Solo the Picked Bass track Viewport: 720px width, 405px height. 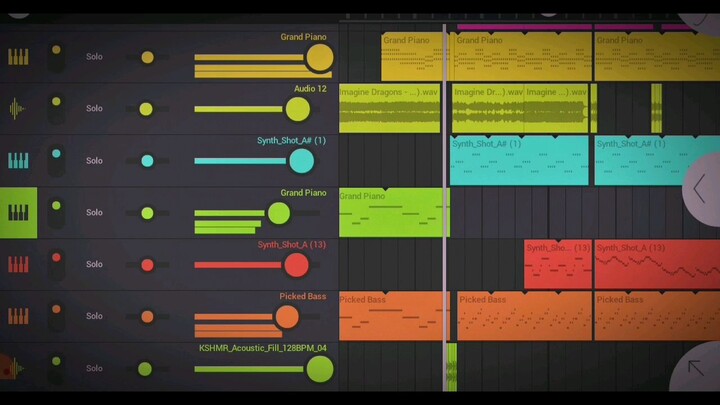94,316
